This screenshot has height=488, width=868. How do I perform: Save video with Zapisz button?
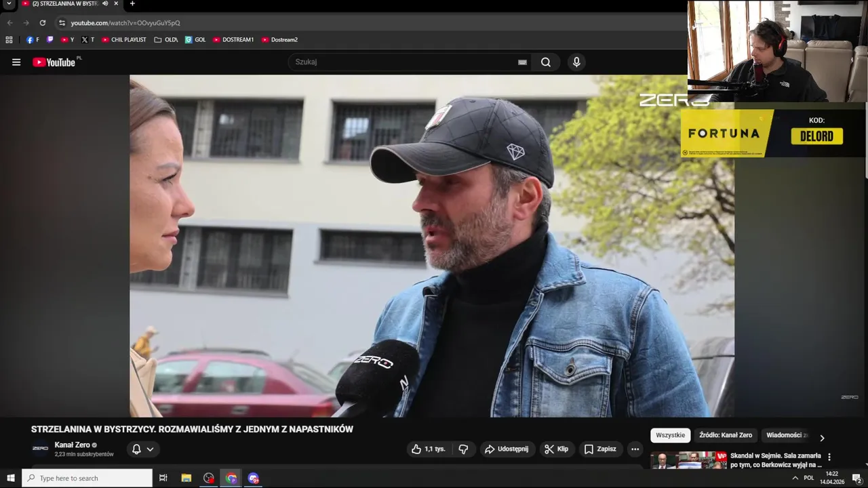600,449
